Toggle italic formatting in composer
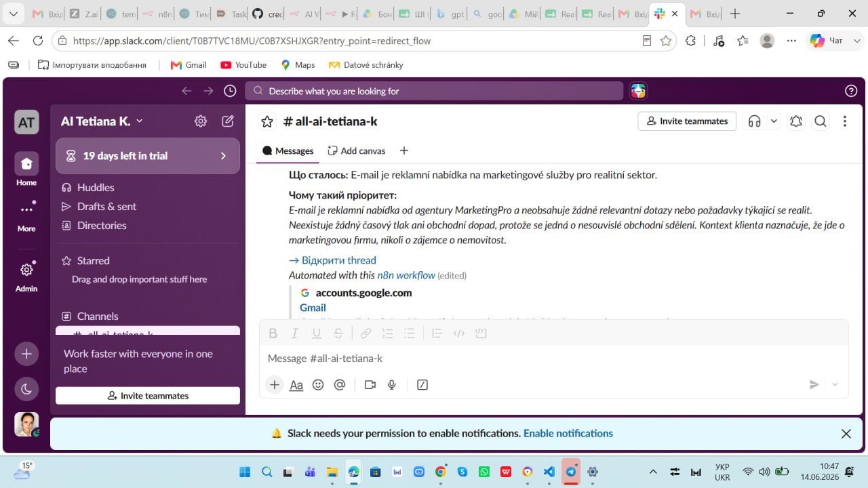The image size is (868, 488). point(295,333)
